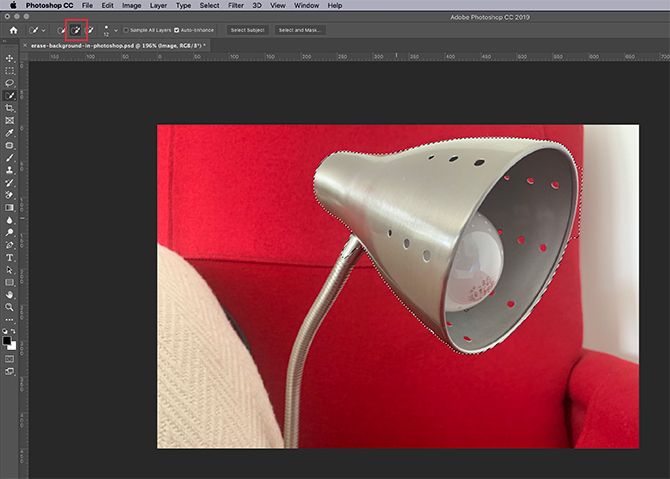The width and height of the screenshot is (670, 479).
Task: Select the Move tool
Action: coord(9,58)
